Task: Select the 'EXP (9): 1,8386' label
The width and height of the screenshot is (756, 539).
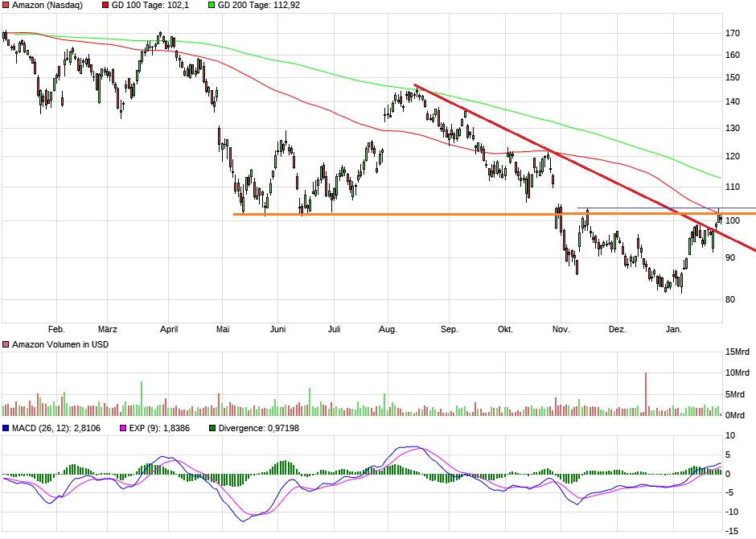Action: [159, 428]
